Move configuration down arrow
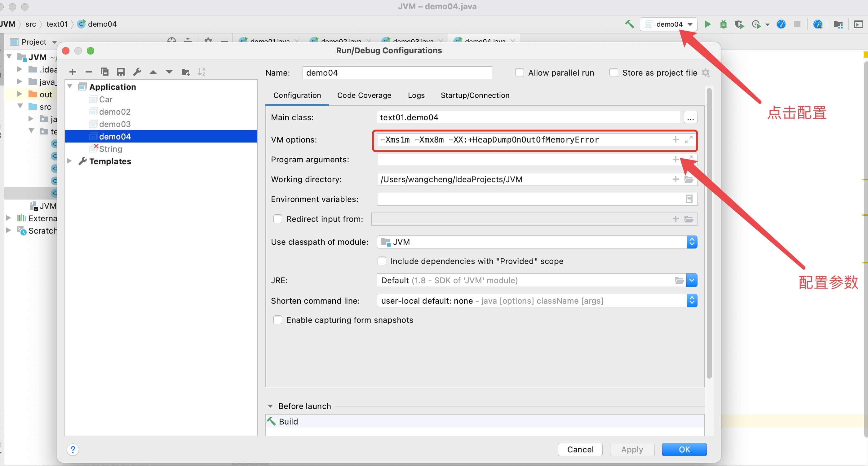This screenshot has height=466, width=868. point(169,72)
